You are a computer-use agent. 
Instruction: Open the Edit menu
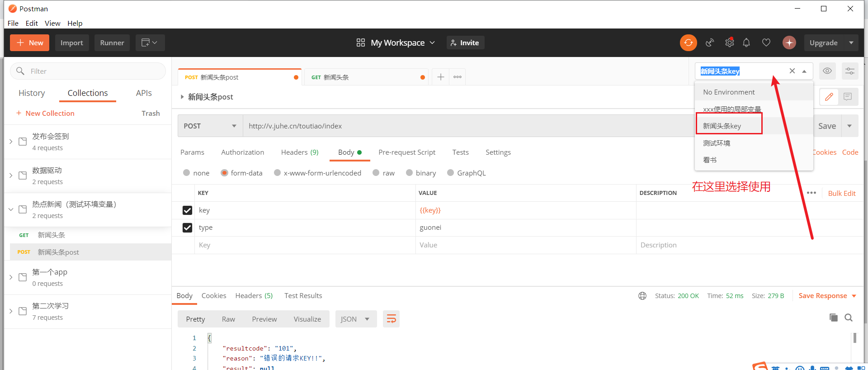(32, 23)
